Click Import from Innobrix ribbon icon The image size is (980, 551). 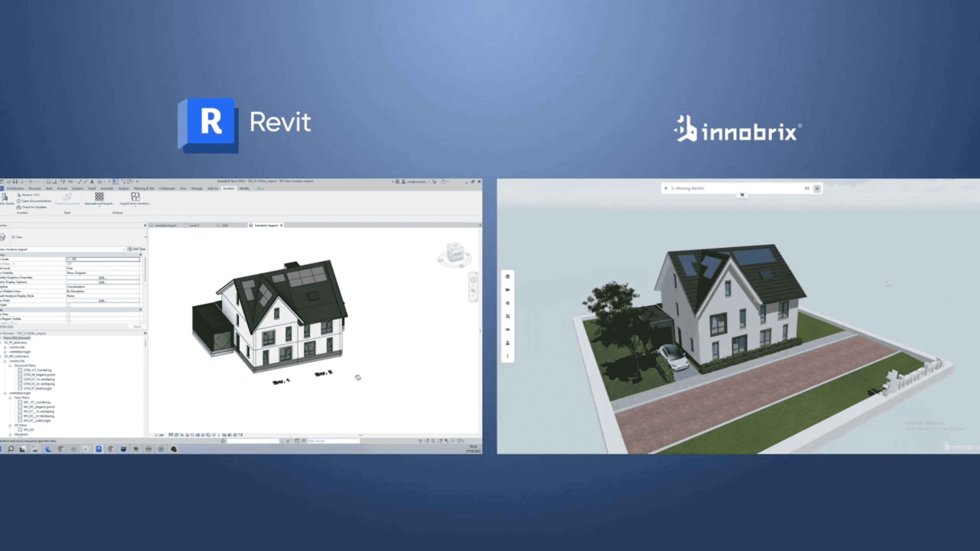click(135, 197)
